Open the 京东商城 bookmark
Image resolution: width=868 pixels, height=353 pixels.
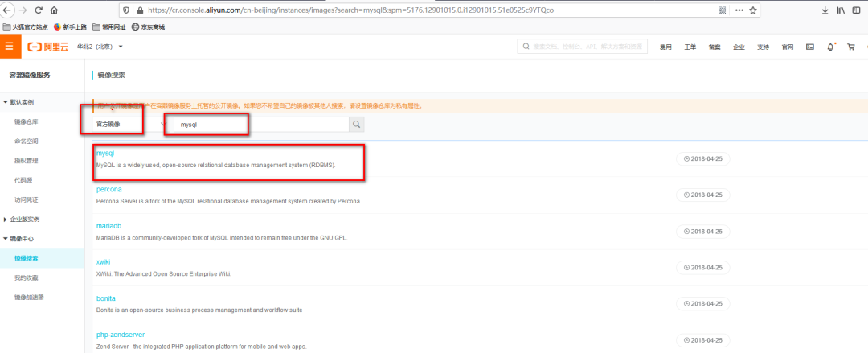148,27
